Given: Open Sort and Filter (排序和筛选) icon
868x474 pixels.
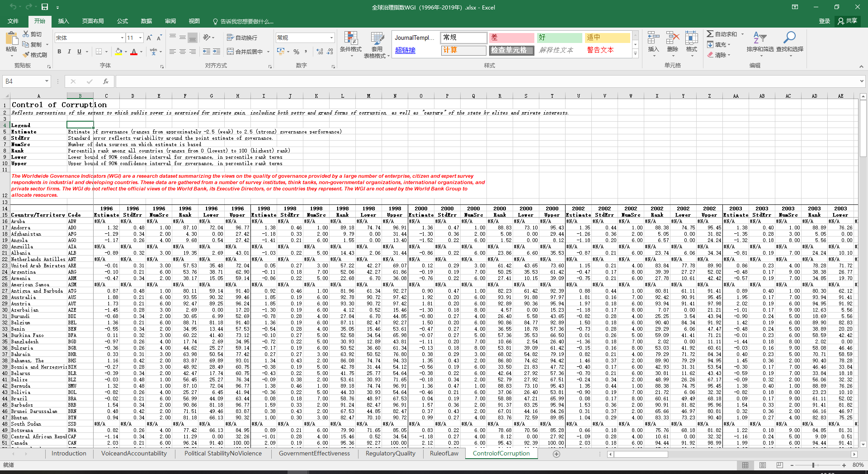Looking at the screenshot, I should coord(760,38).
